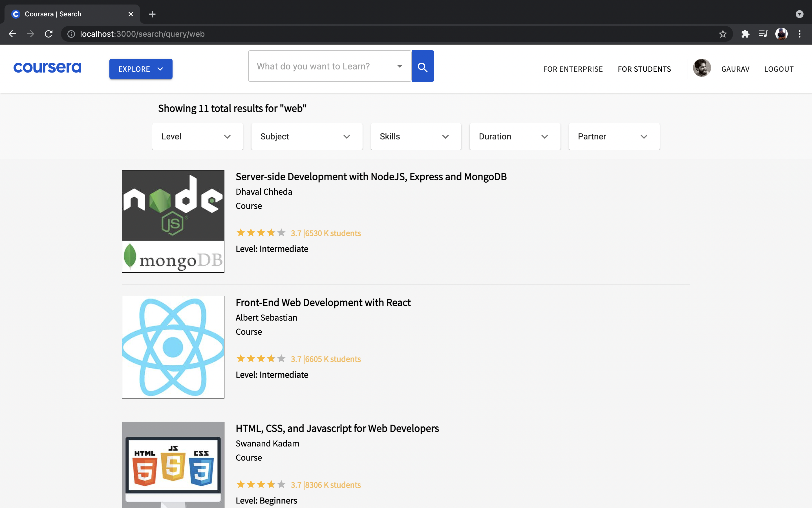812x508 pixels.
Task: Open the browser extensions puzzle icon
Action: click(745, 34)
